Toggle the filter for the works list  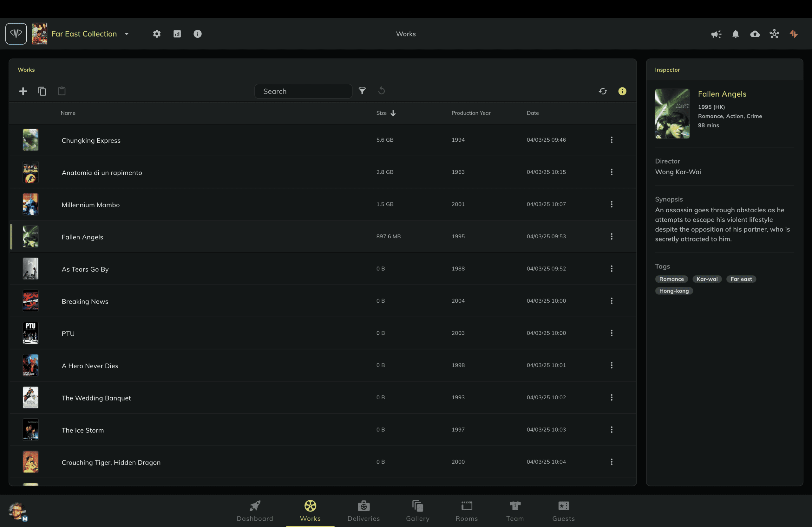(362, 91)
